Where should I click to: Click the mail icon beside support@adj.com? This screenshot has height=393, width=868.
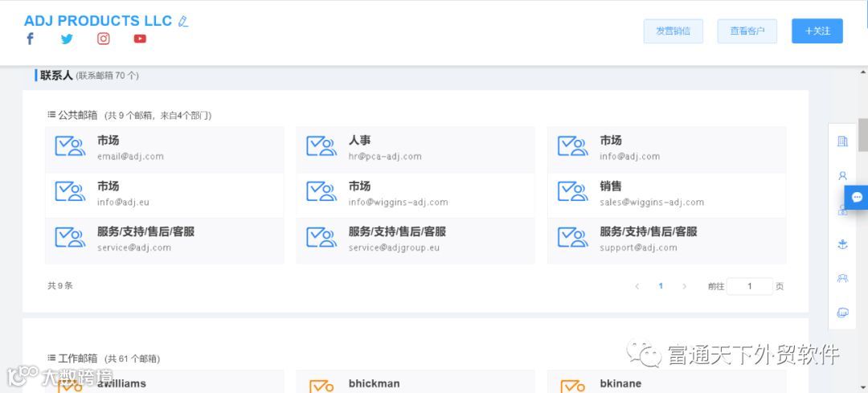click(573, 237)
